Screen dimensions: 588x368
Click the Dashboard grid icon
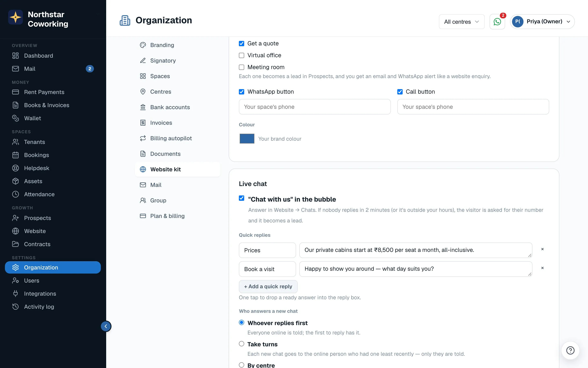16,56
